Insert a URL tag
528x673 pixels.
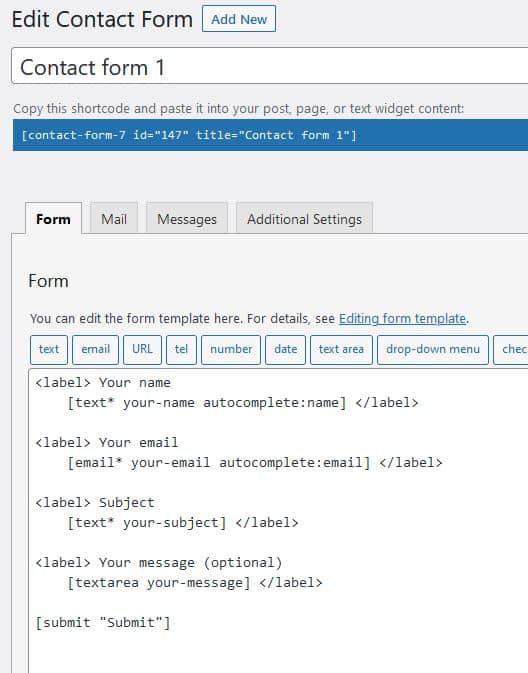click(x=142, y=349)
